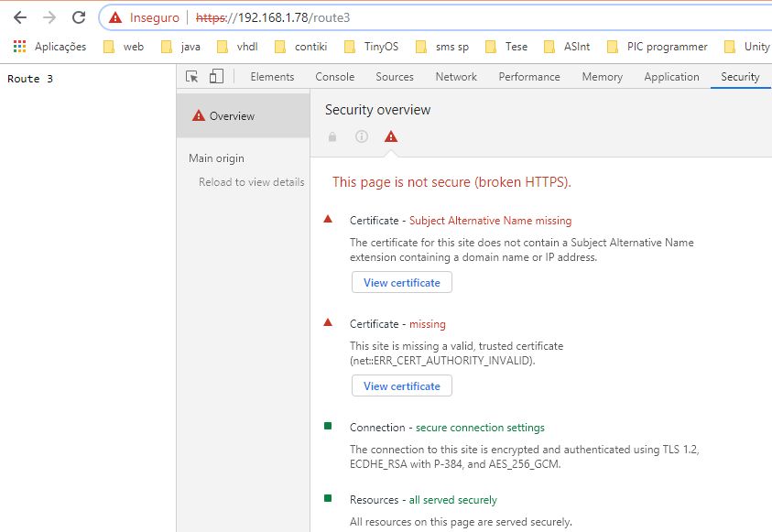Open the contiki bookmarks folder

300,47
